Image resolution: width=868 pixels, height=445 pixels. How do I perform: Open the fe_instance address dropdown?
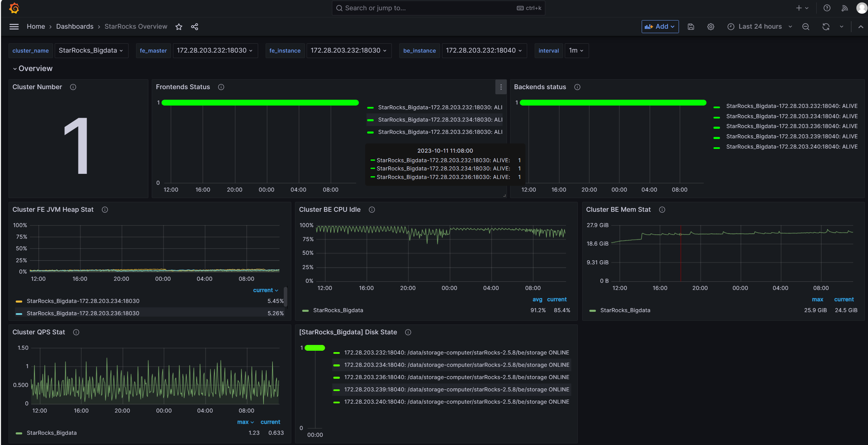(349, 51)
